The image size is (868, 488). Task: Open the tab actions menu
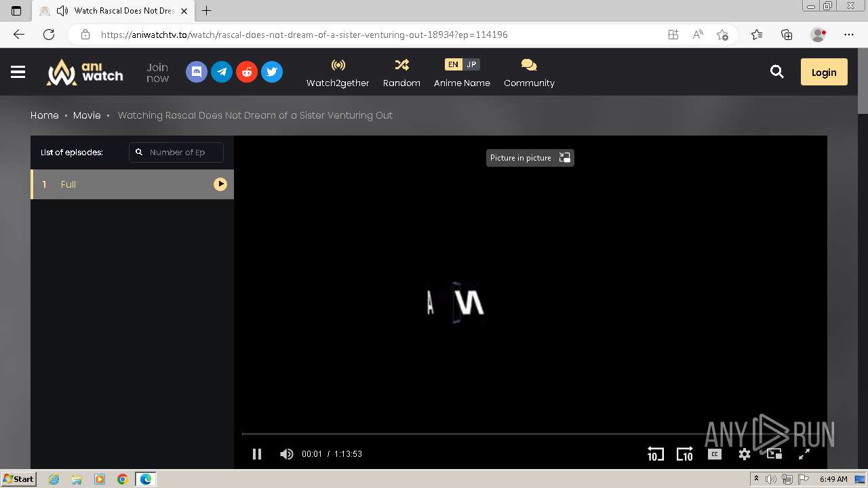point(16,11)
